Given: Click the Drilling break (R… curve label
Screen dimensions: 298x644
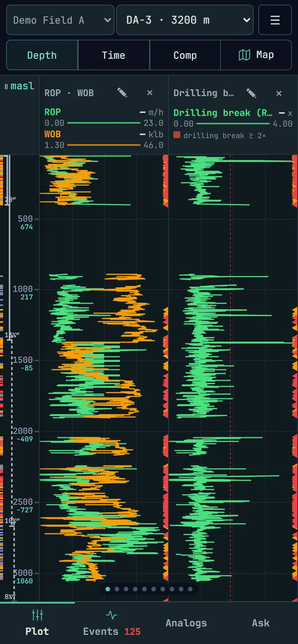Looking at the screenshot, I should point(223,113).
